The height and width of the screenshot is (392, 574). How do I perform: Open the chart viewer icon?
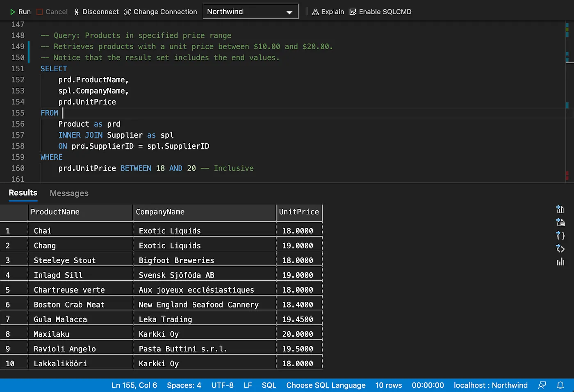[x=560, y=262]
